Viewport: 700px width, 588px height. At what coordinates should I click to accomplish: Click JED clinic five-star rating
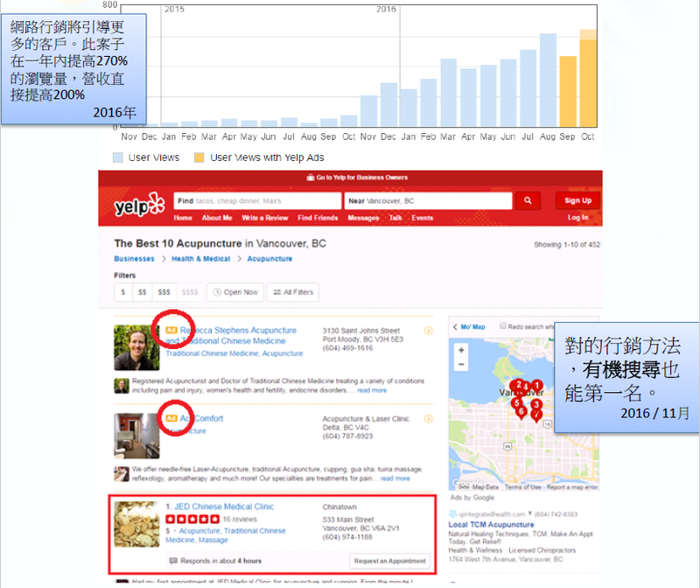[191, 519]
